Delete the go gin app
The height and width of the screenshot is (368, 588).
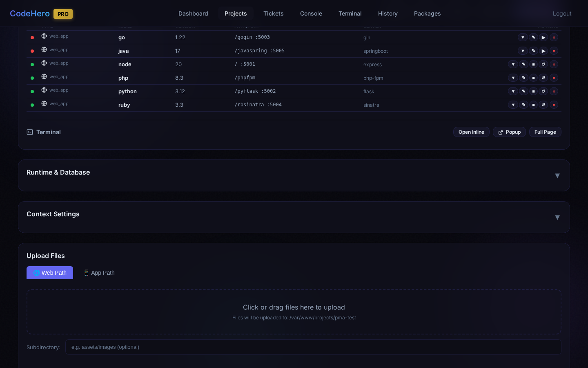pos(554,38)
